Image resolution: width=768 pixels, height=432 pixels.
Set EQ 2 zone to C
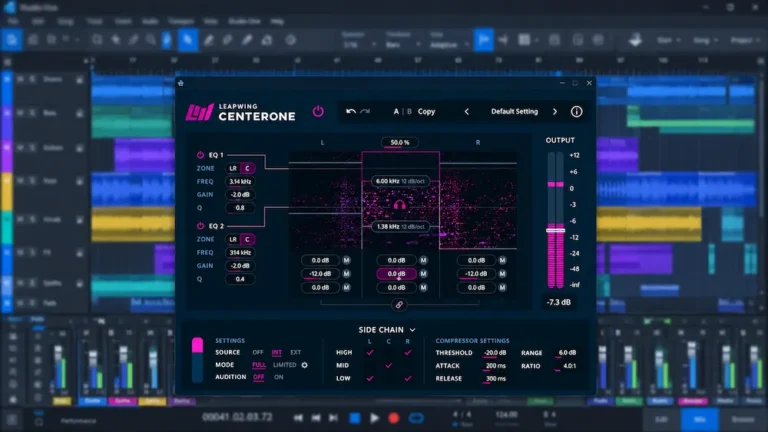[247, 239]
